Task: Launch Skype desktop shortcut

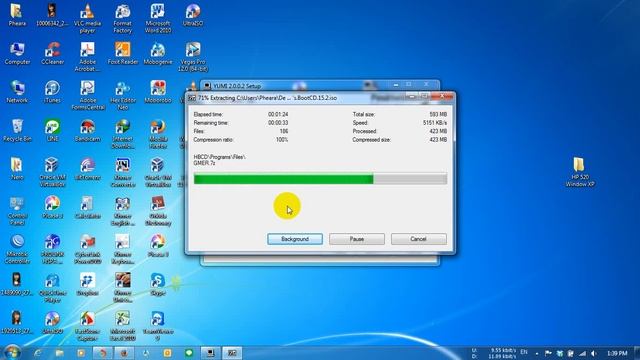Action: coord(158,284)
